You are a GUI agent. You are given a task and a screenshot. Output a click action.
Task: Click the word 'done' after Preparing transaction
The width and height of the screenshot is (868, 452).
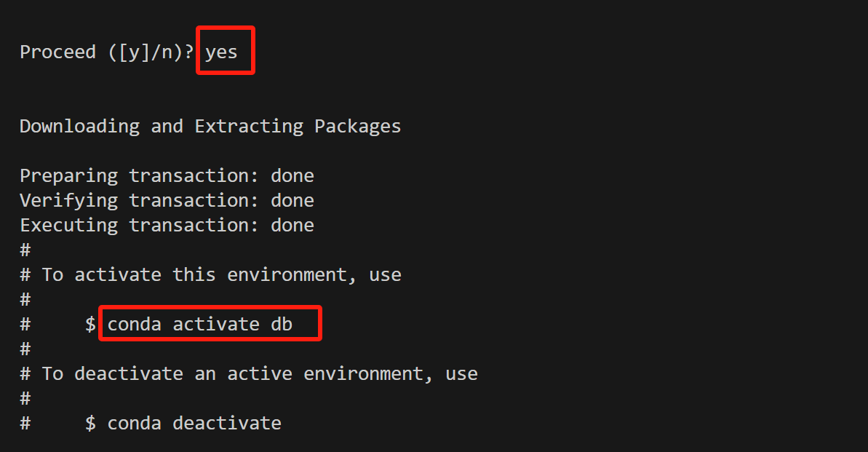coord(292,176)
